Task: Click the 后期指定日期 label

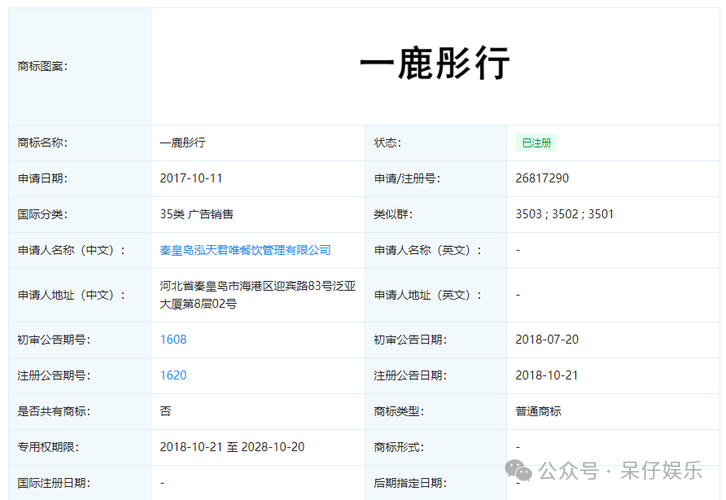Action: [410, 483]
